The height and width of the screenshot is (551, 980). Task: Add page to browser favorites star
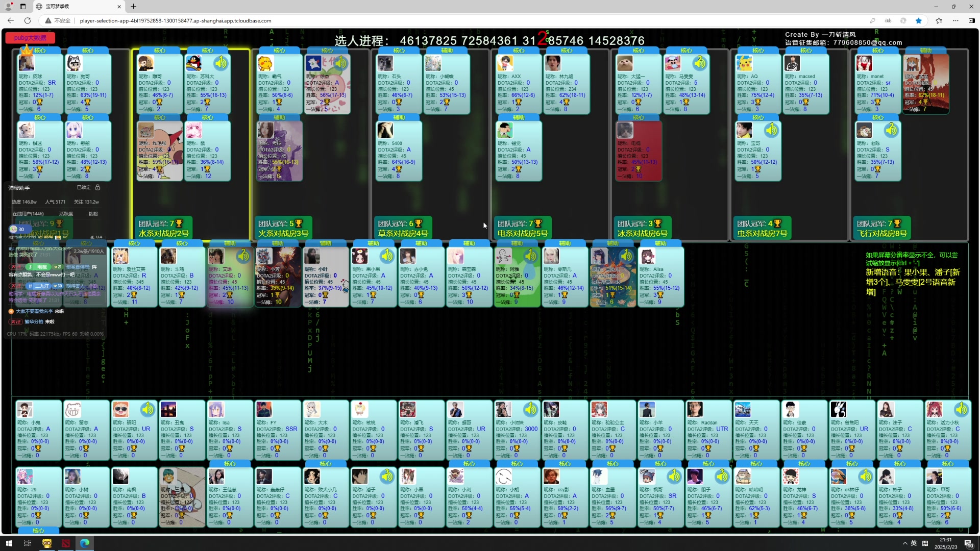(919, 21)
